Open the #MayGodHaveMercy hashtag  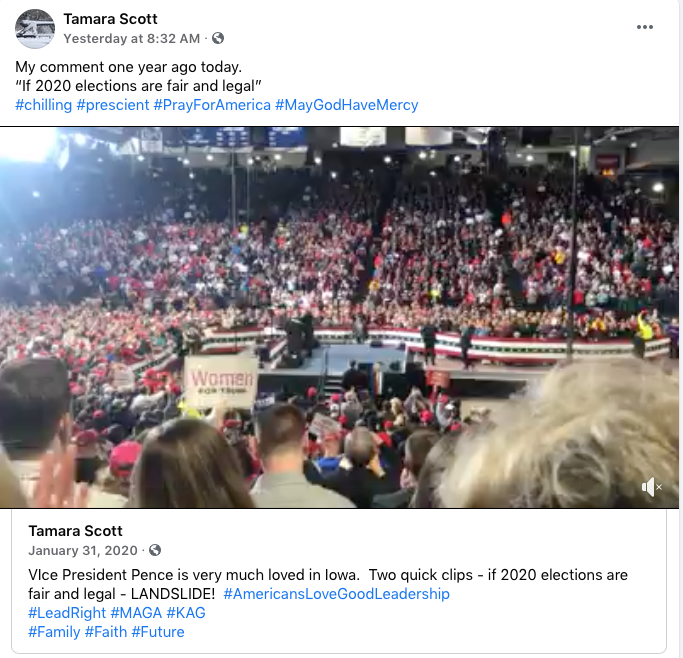coord(347,105)
